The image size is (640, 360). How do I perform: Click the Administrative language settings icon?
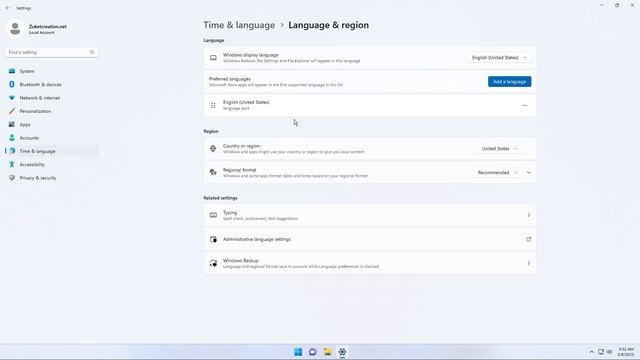click(213, 239)
